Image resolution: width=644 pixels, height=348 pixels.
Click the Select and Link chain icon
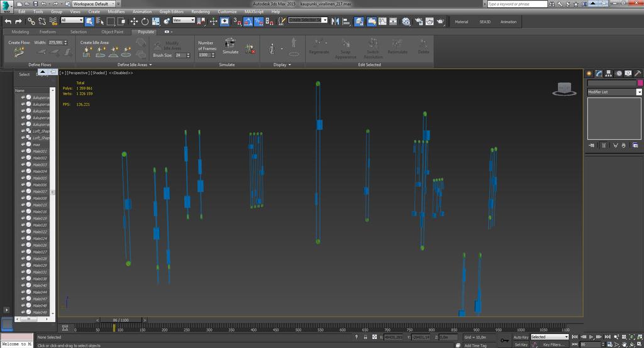(31, 21)
